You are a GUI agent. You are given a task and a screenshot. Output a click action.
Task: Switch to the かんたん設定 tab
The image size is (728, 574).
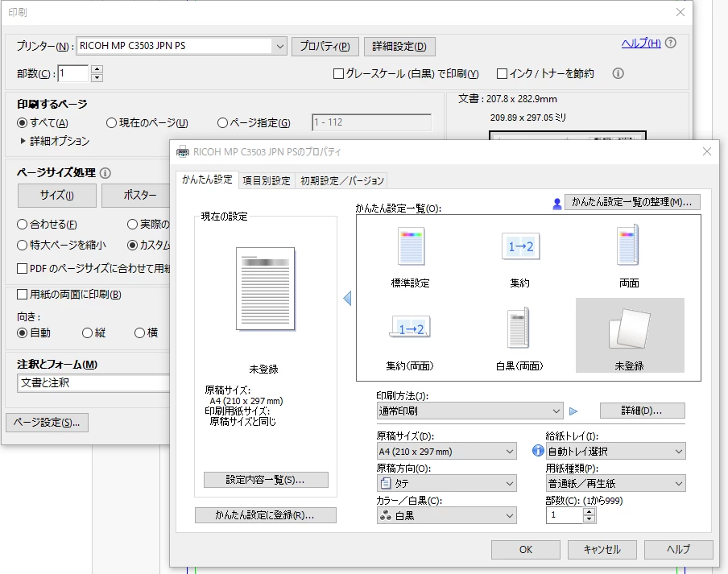[207, 180]
